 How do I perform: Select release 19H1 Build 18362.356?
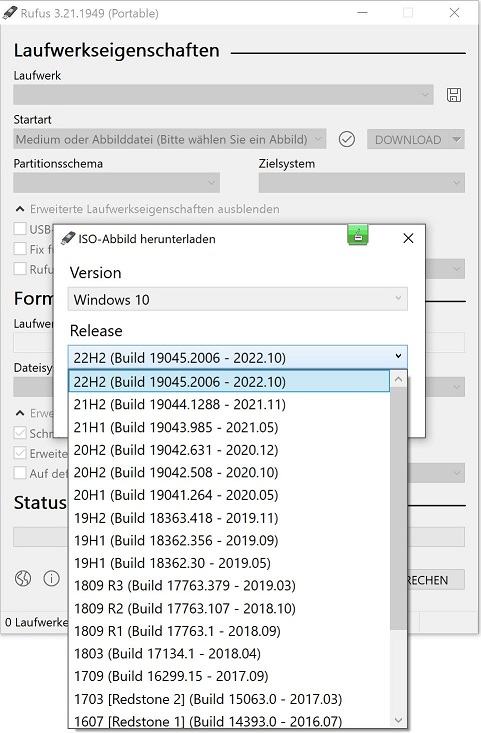229,540
